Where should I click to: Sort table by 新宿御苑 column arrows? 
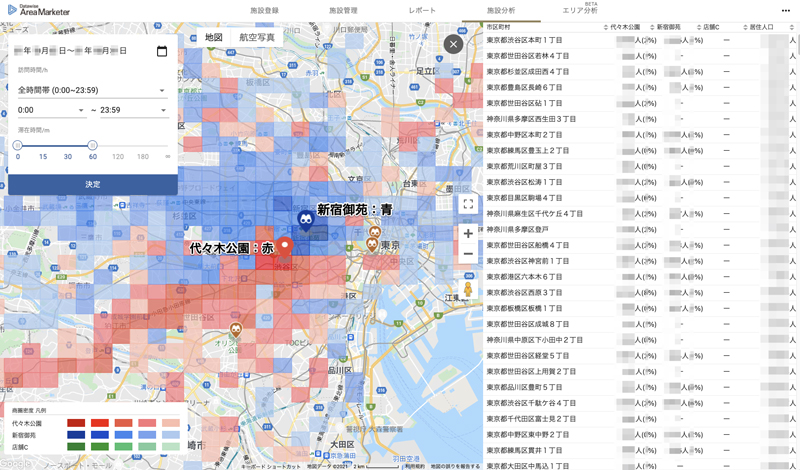(x=698, y=27)
